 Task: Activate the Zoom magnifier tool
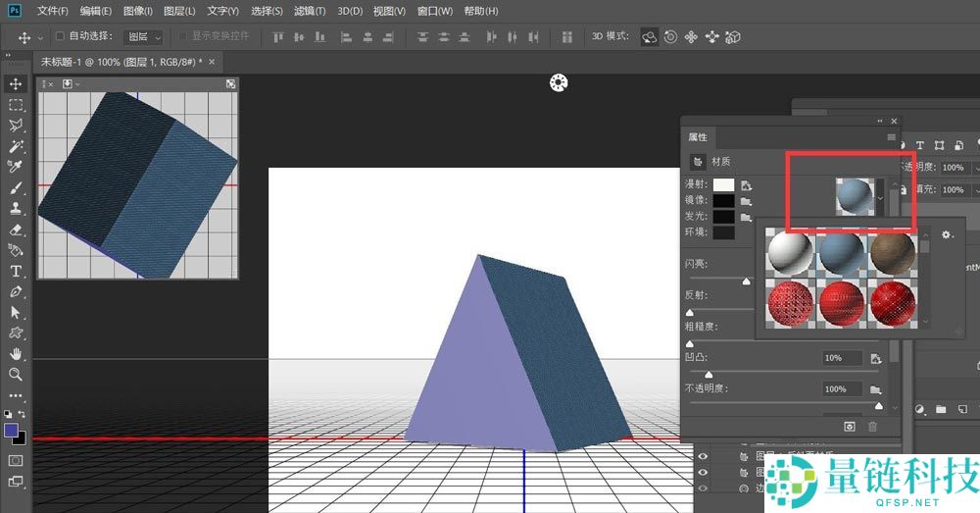[16, 374]
